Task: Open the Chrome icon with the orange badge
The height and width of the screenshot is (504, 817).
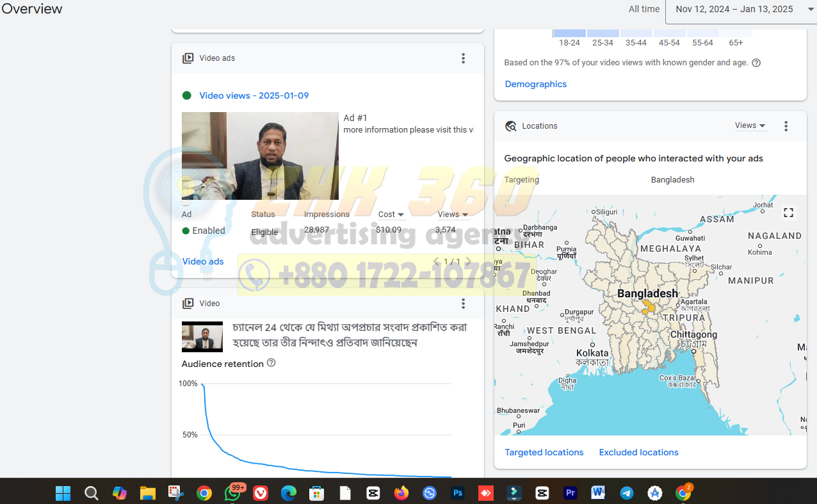Action: click(x=684, y=492)
